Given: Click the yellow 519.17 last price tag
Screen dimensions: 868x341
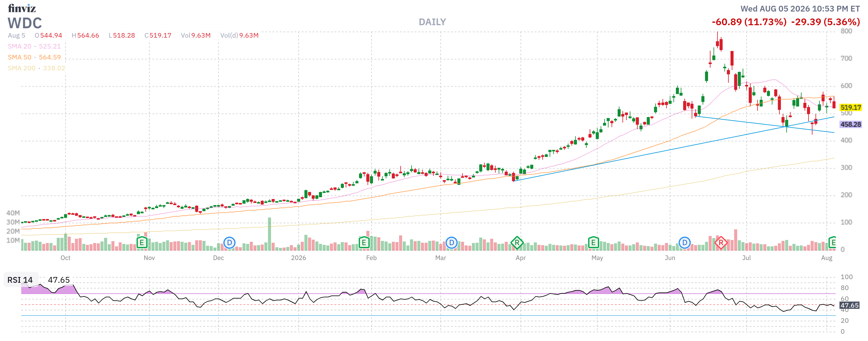Looking at the screenshot, I should [851, 107].
